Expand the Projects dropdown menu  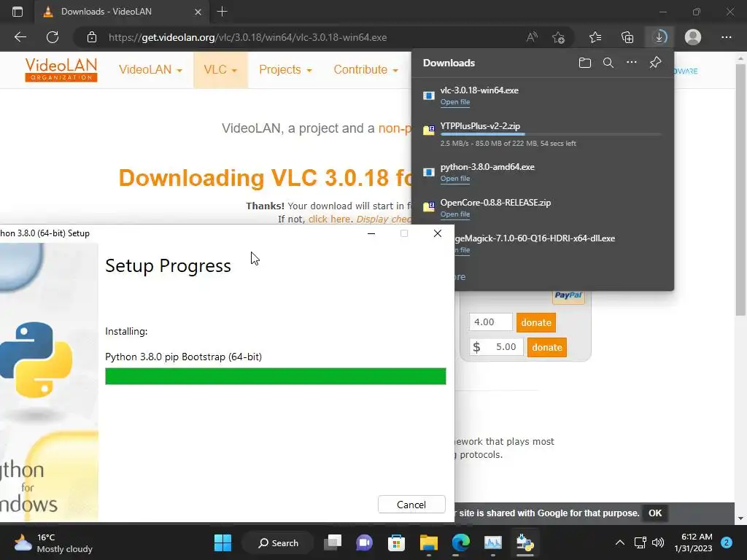tap(285, 69)
